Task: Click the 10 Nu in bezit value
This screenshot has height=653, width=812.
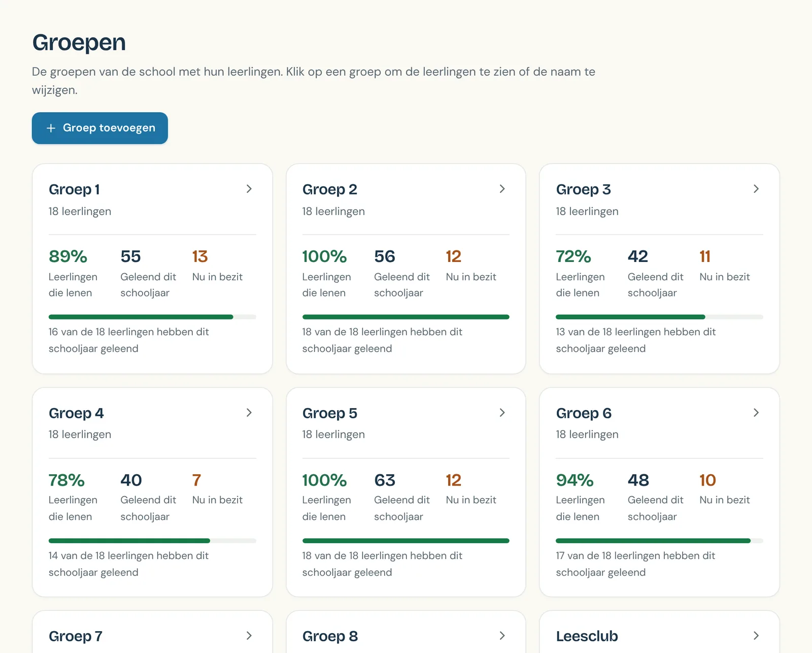Action: pyautogui.click(x=707, y=480)
